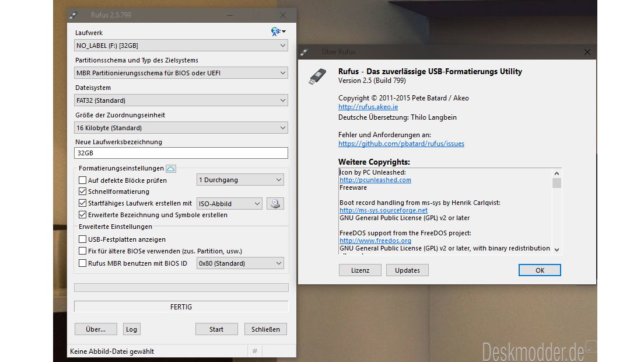
Task: Open the github pbatard/rufus/issues link
Action: (401, 144)
